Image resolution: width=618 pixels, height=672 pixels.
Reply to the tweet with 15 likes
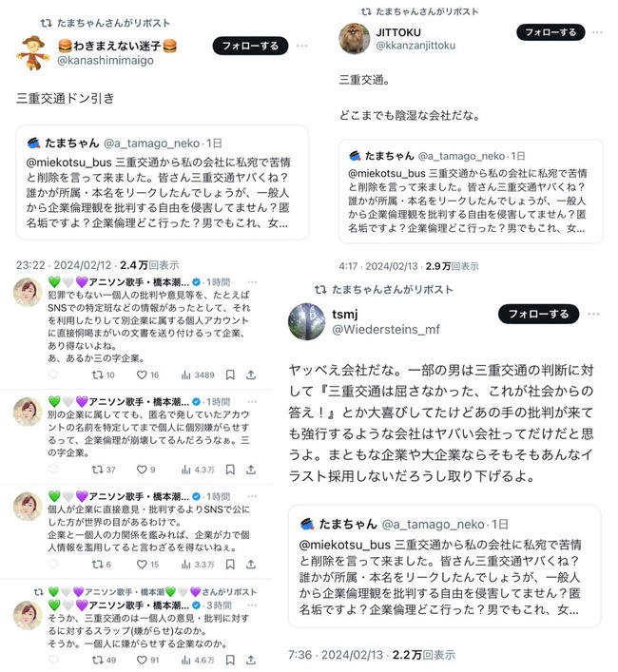[53, 564]
